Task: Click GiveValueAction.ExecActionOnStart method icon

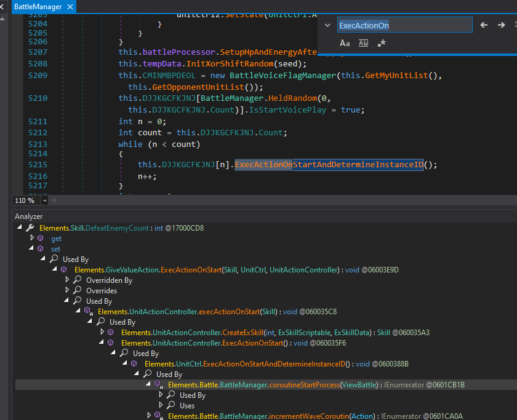Action: click(x=64, y=270)
